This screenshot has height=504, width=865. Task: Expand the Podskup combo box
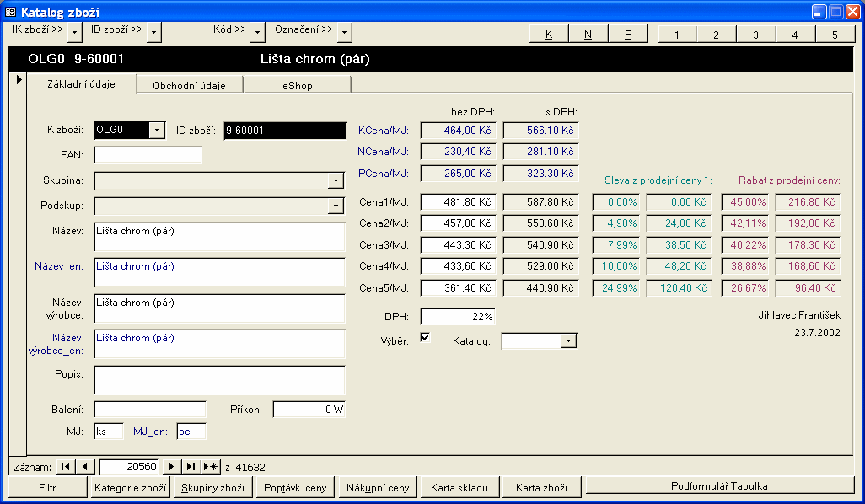(x=336, y=206)
